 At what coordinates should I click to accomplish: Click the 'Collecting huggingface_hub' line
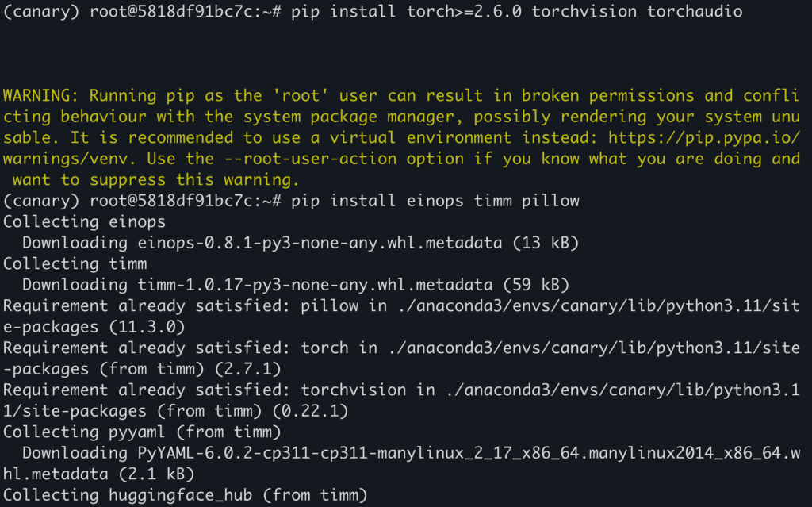click(186, 495)
